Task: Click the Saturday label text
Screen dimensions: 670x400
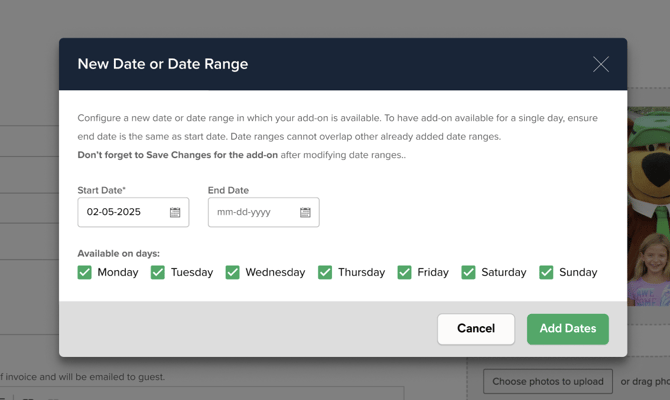Action: [x=504, y=272]
